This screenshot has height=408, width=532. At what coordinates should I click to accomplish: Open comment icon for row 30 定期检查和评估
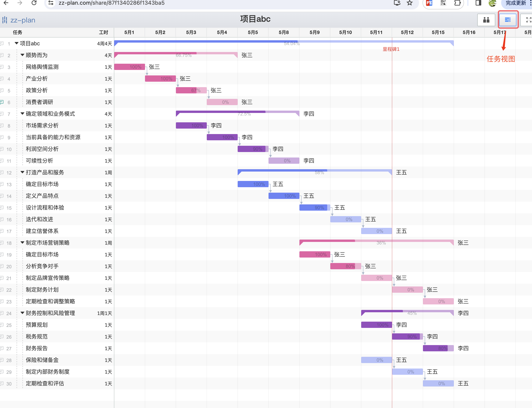[x=2, y=383]
